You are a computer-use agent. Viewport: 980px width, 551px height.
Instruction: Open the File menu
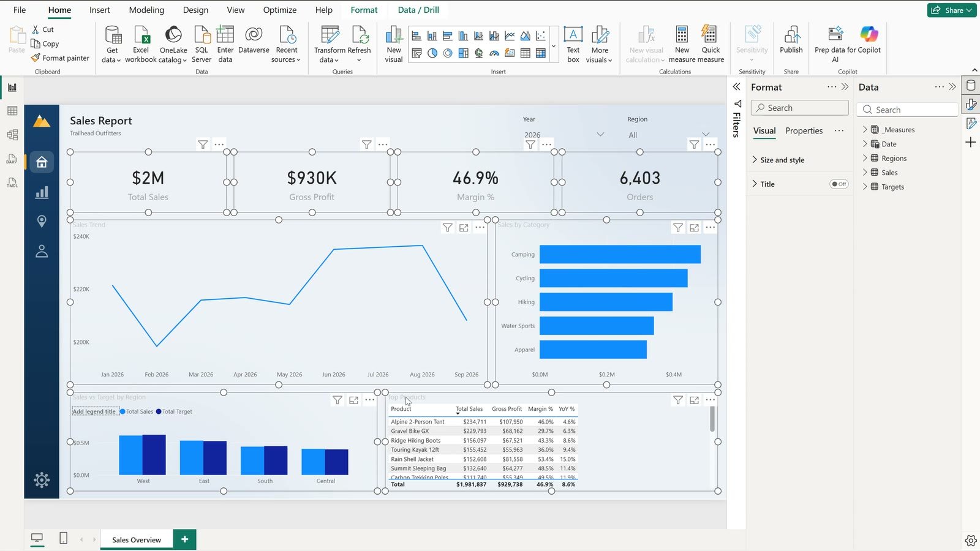coord(20,10)
